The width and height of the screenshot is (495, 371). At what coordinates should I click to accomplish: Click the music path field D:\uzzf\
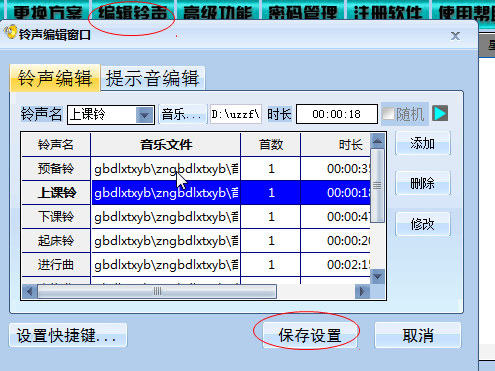tap(236, 114)
